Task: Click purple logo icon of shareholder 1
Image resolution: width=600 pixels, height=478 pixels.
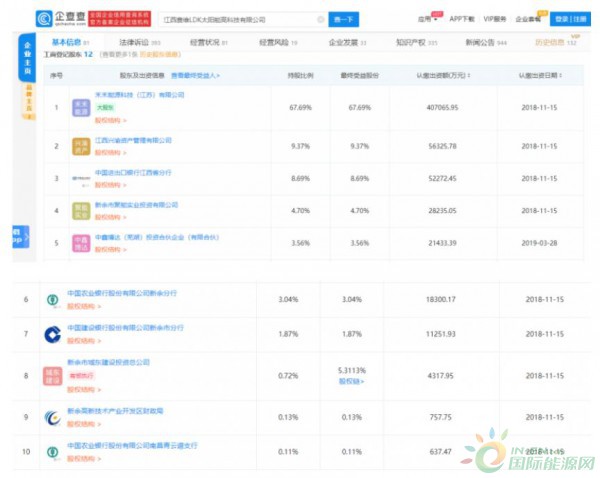Action: (81, 108)
